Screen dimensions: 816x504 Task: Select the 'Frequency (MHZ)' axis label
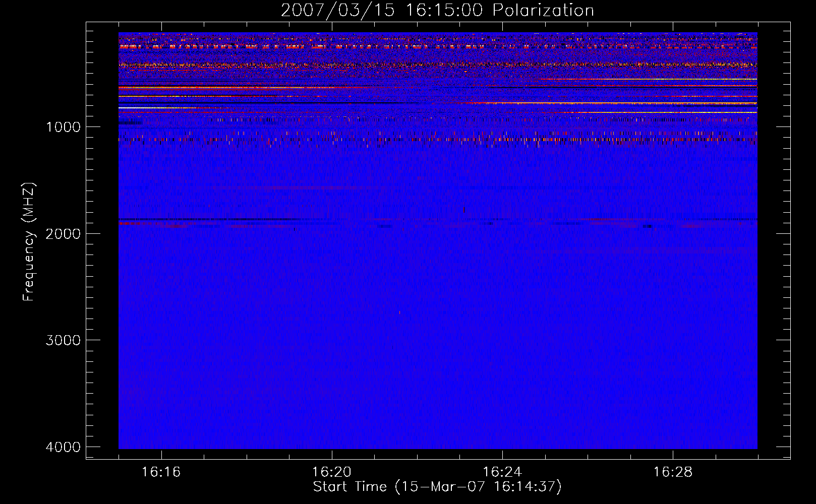[x=29, y=242]
